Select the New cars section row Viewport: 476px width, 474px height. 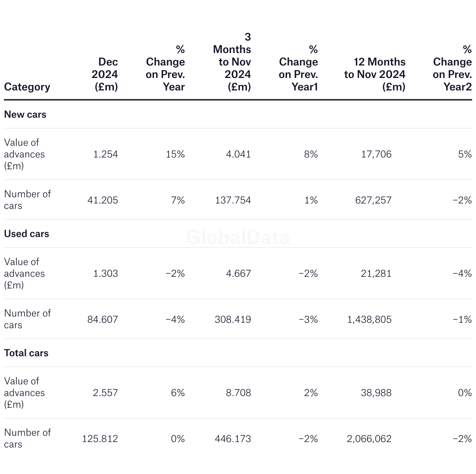[x=25, y=115]
